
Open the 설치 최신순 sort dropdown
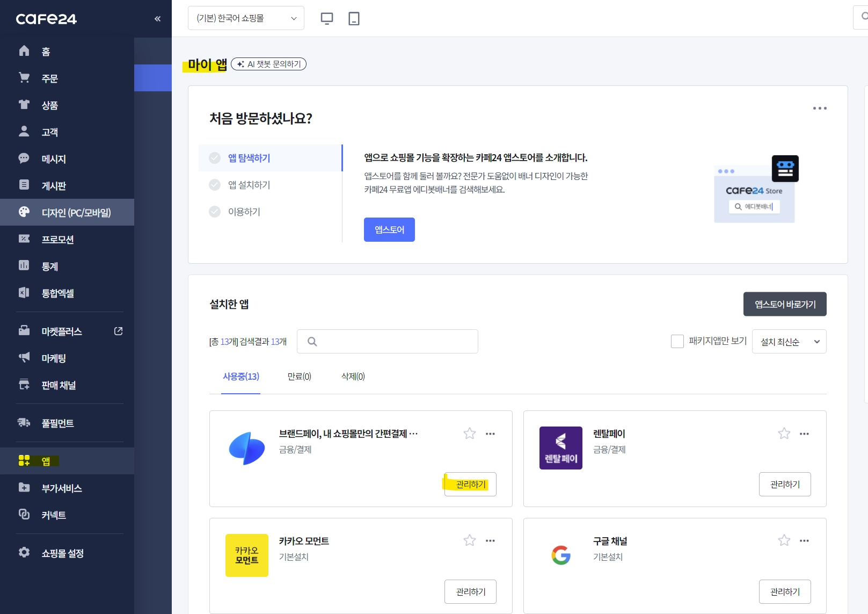(x=789, y=342)
